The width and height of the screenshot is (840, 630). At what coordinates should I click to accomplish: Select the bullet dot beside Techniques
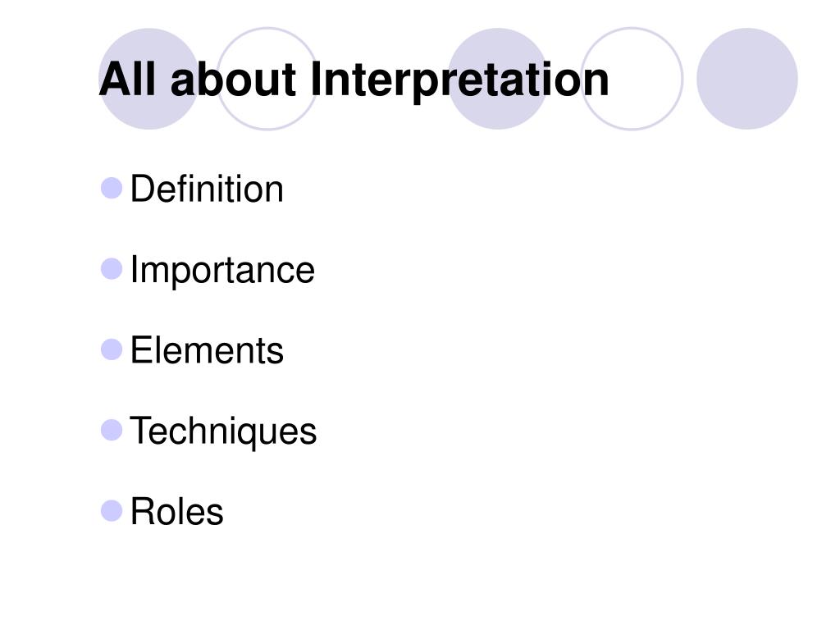click(112, 430)
